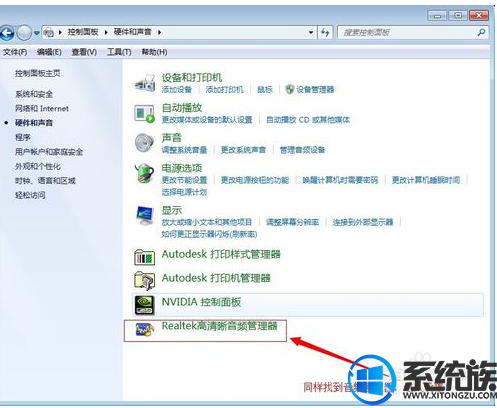
Task: Click the 调整屏幕分辨率 link
Action: (292, 222)
